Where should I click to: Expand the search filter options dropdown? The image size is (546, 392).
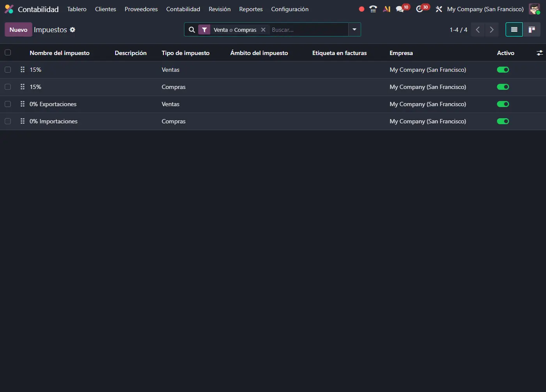[354, 30]
